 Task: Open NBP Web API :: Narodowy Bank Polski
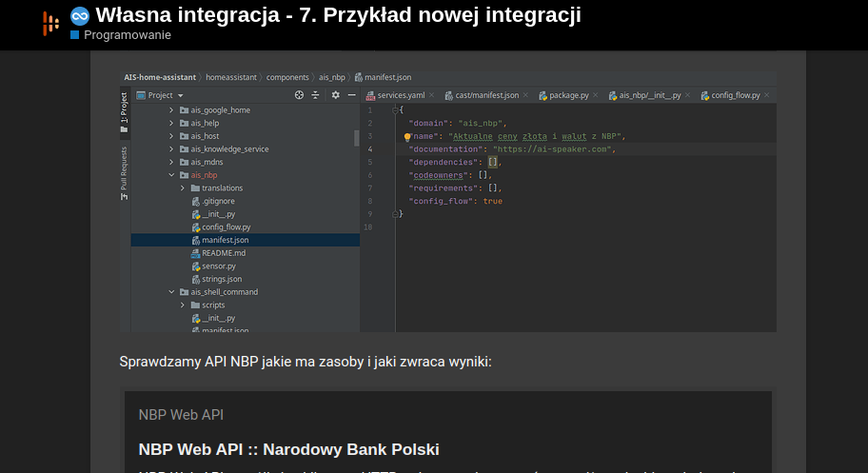coord(289,449)
